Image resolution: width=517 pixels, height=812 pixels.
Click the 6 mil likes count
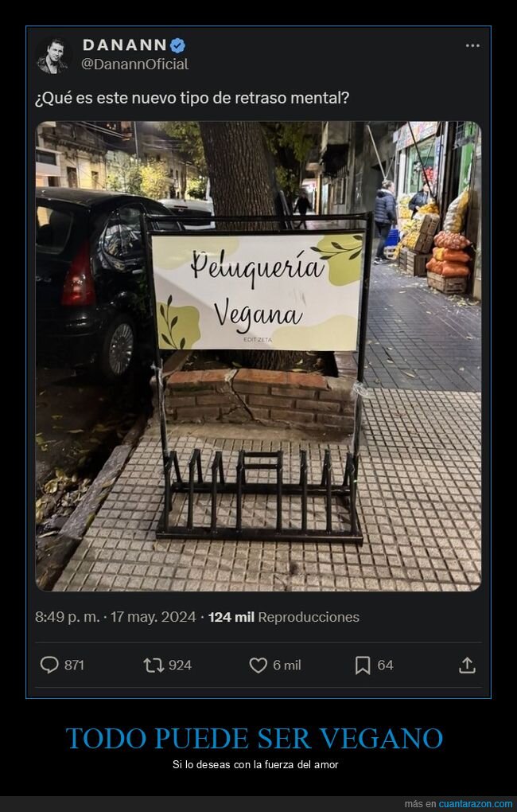click(286, 666)
